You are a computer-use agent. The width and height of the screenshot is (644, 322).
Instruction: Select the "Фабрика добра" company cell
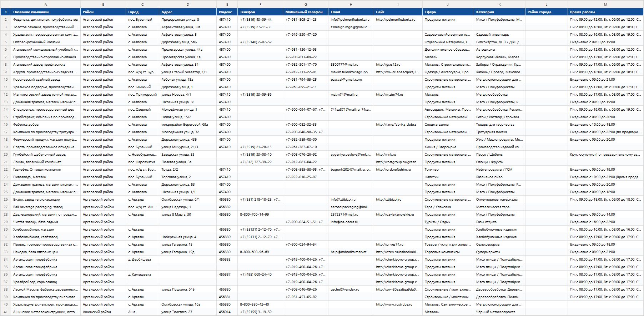coord(46,125)
